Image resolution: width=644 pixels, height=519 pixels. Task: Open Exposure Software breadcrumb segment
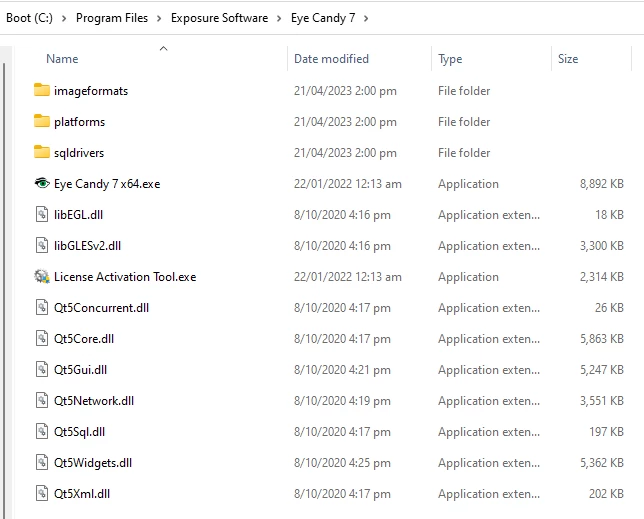click(x=219, y=18)
